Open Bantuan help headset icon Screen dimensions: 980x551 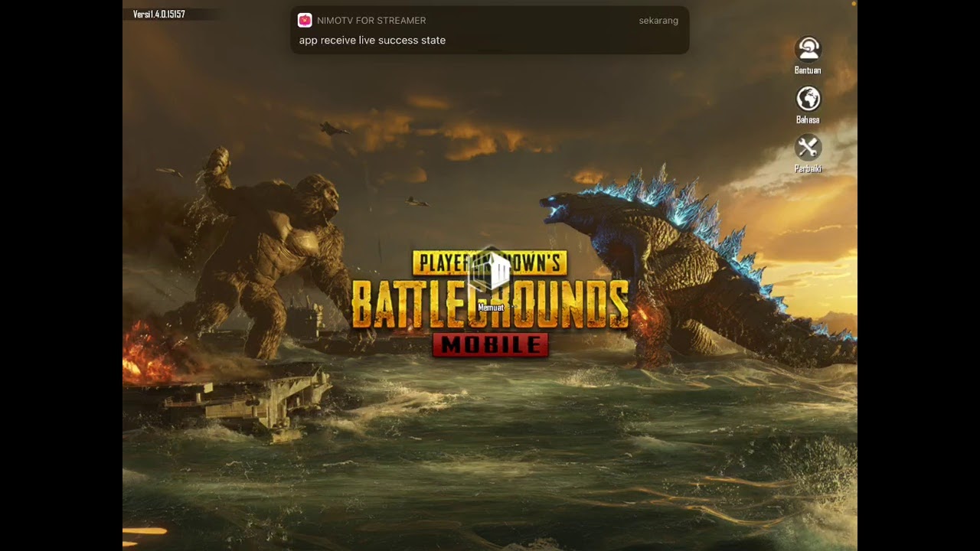pyautogui.click(x=808, y=50)
